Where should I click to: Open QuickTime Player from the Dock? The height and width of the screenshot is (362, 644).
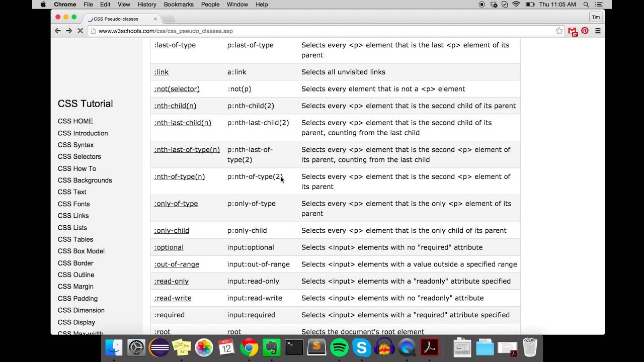(x=407, y=347)
